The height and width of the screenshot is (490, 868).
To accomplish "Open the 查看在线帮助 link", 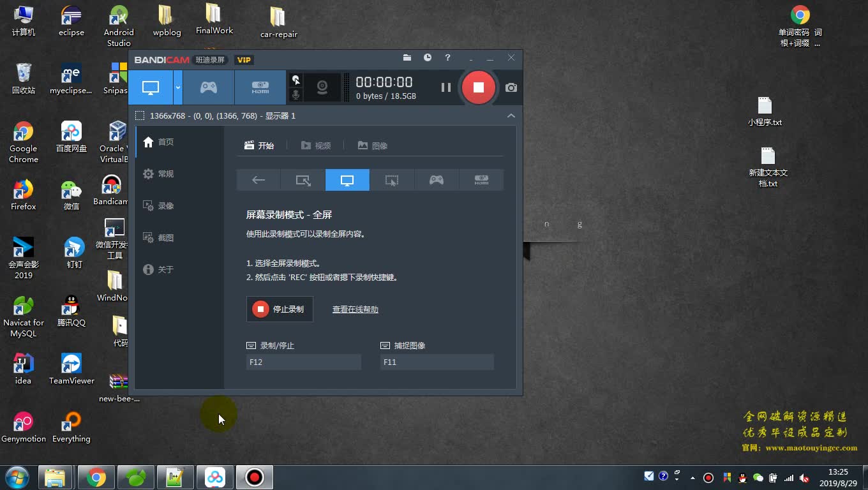I will [355, 309].
